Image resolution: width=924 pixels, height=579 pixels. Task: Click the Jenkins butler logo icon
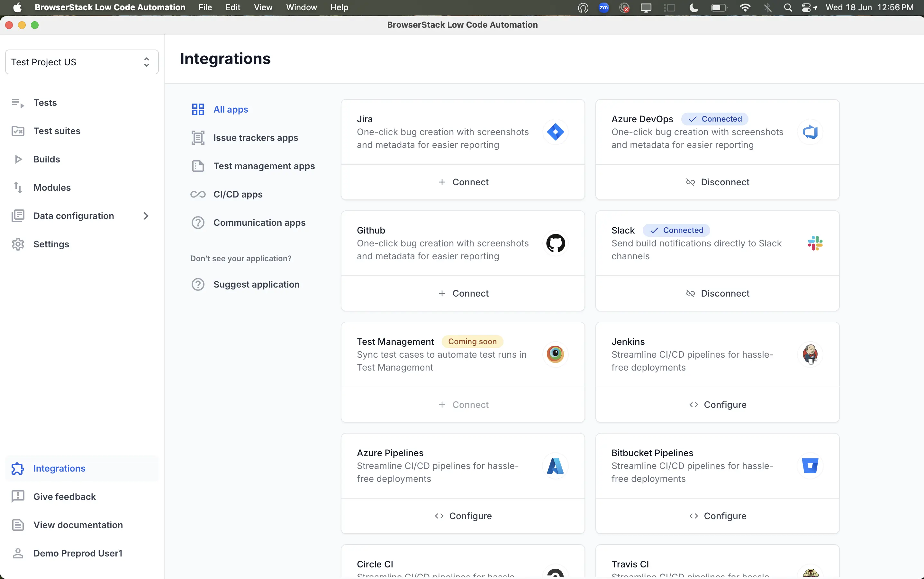(810, 354)
